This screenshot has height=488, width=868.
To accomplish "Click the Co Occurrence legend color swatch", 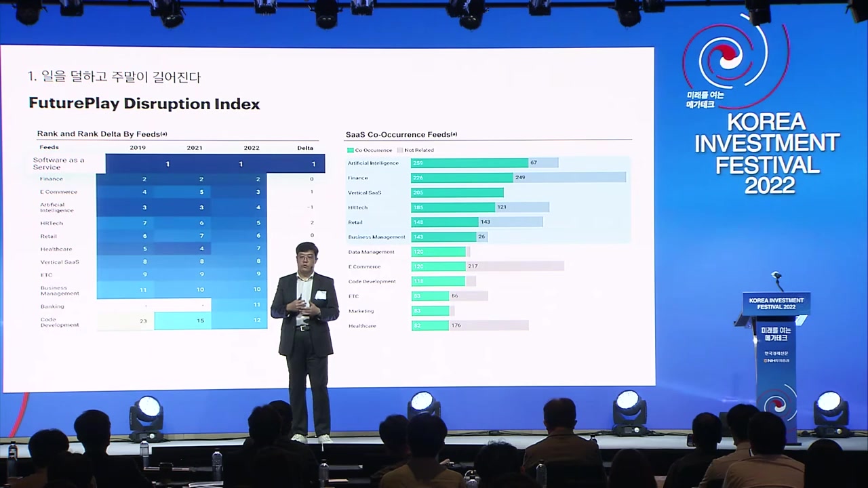I will [x=350, y=150].
